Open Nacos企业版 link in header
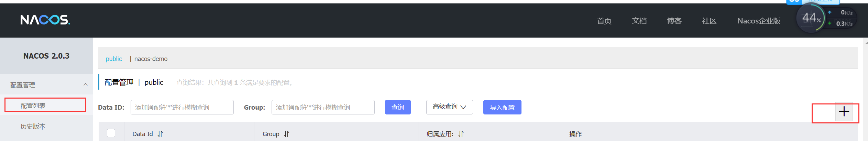This screenshot has width=868, height=141. pos(759,21)
